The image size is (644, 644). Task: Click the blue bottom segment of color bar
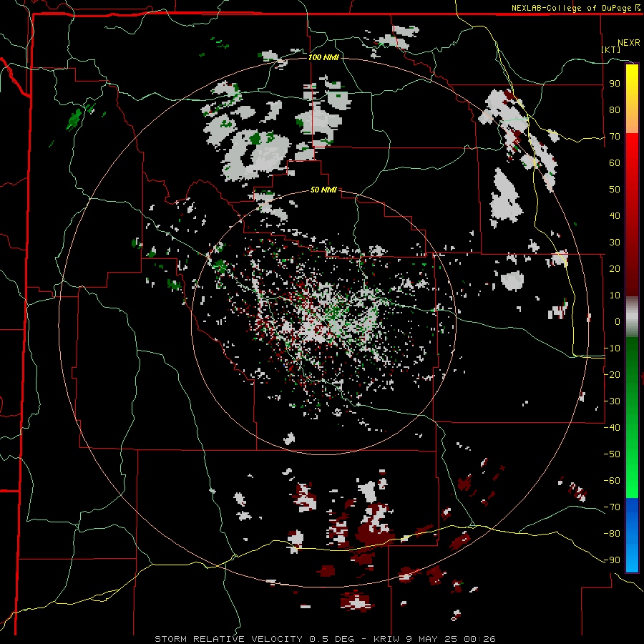632,535
